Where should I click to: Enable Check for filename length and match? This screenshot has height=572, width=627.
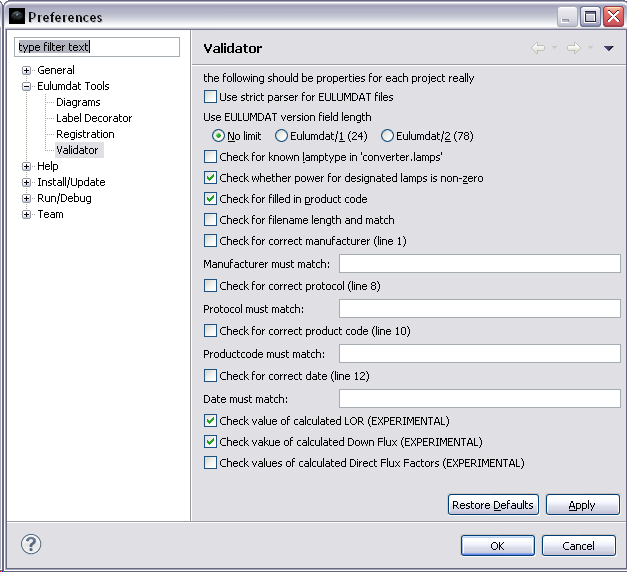tap(210, 220)
